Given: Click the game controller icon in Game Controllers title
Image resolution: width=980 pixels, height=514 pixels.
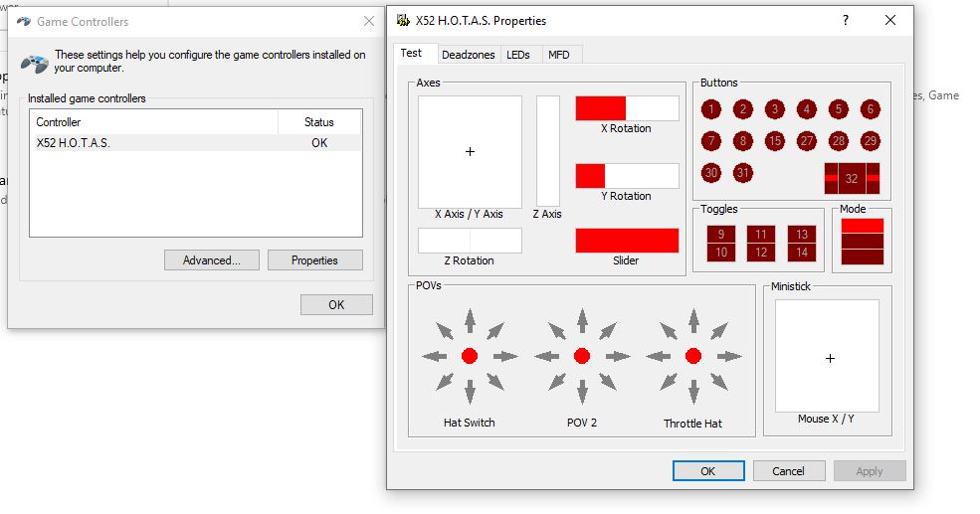Looking at the screenshot, I should pos(24,21).
